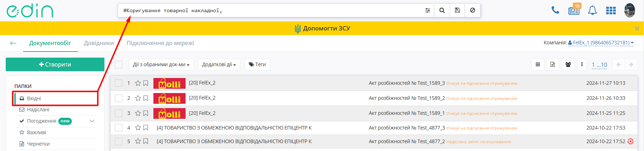The height and width of the screenshot is (151, 644).
Task: Clear search with the cancel icon
Action: [x=472, y=10]
